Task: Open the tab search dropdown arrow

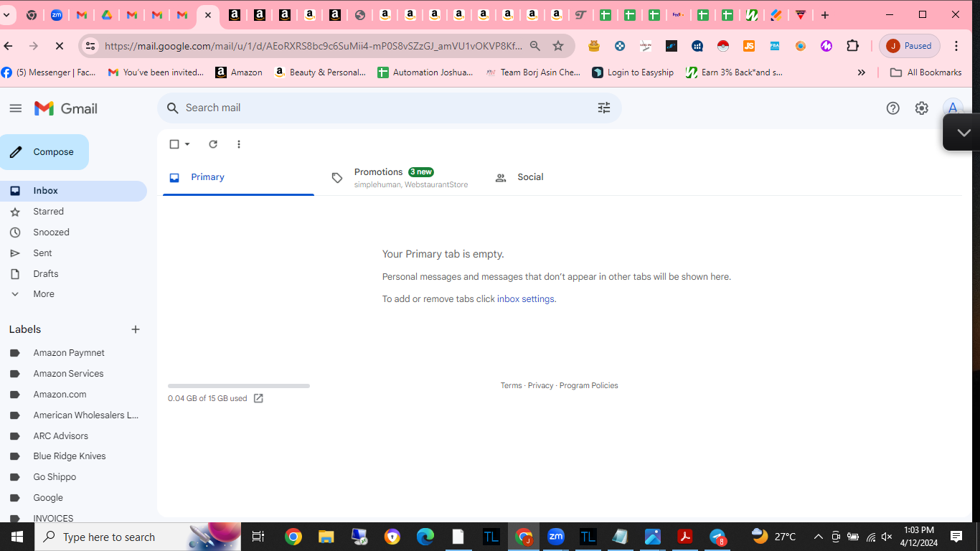Action: (7, 15)
